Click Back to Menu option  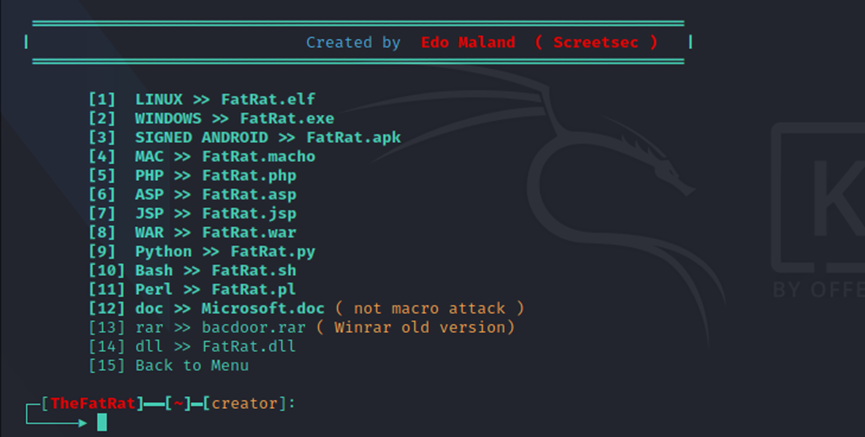(x=176, y=365)
